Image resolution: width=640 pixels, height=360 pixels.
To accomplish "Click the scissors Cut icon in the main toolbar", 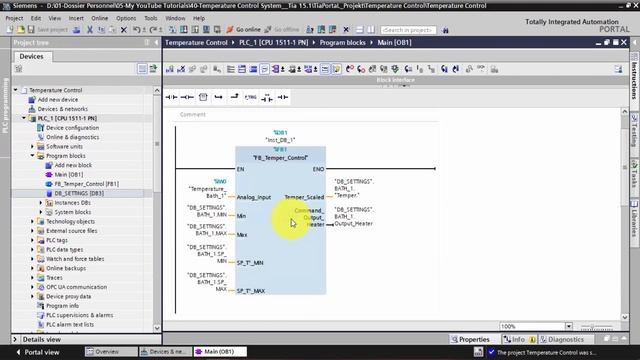I will click(90, 29).
